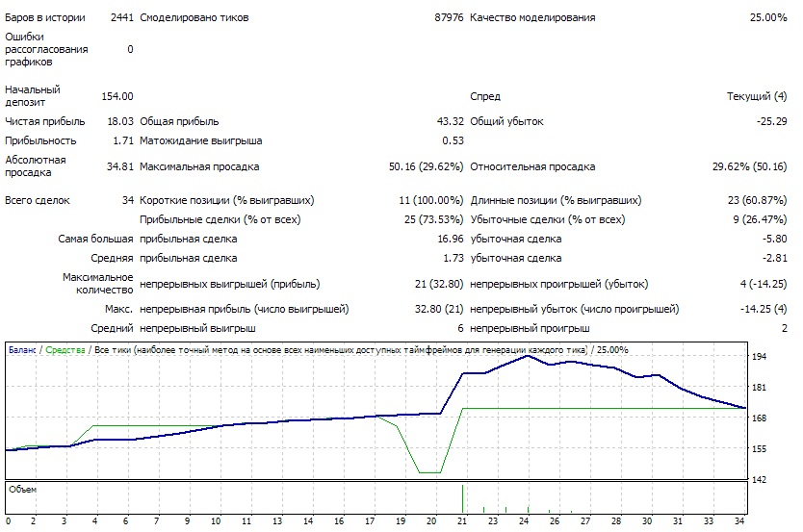Click the 'Прибыльность' label
The image size is (803, 532).
tap(40, 140)
